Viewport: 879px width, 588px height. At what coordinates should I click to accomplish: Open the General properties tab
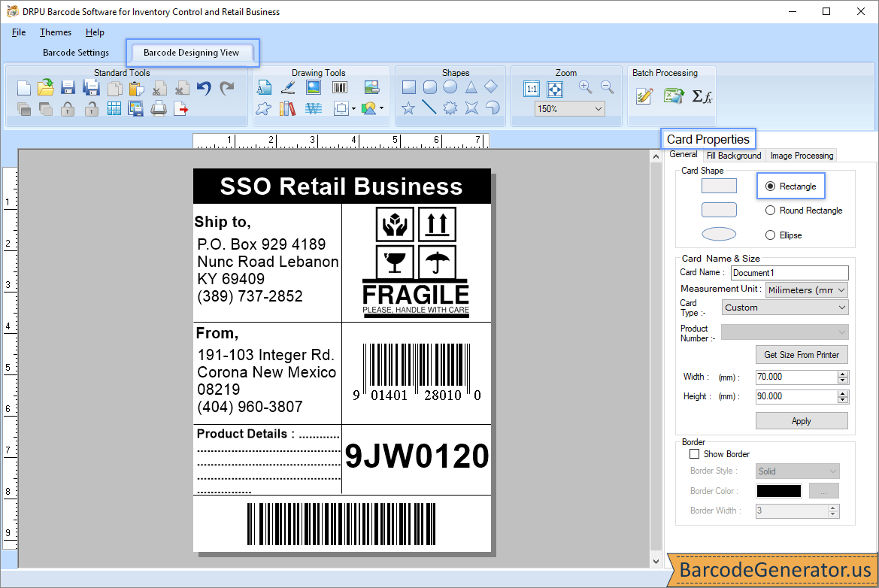[683, 155]
